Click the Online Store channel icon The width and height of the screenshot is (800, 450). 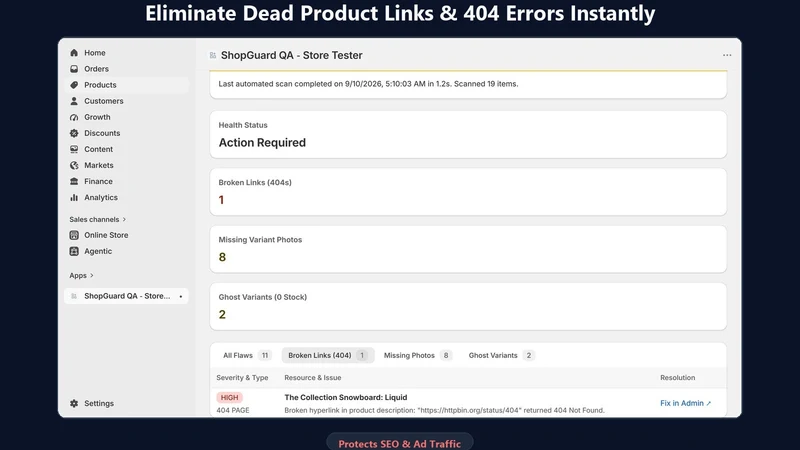pyautogui.click(x=74, y=235)
